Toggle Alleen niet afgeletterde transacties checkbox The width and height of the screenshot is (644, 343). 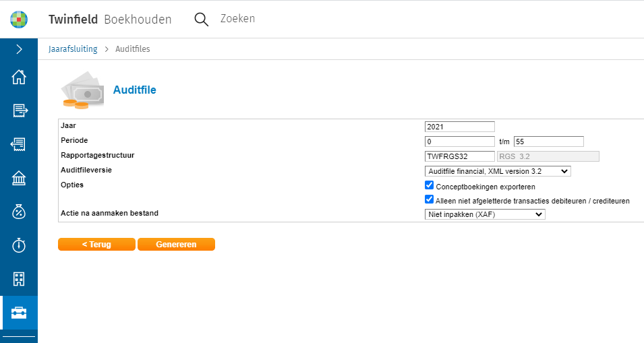tap(429, 199)
